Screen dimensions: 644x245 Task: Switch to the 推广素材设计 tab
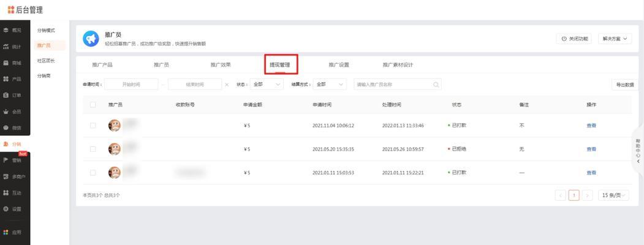click(x=398, y=65)
